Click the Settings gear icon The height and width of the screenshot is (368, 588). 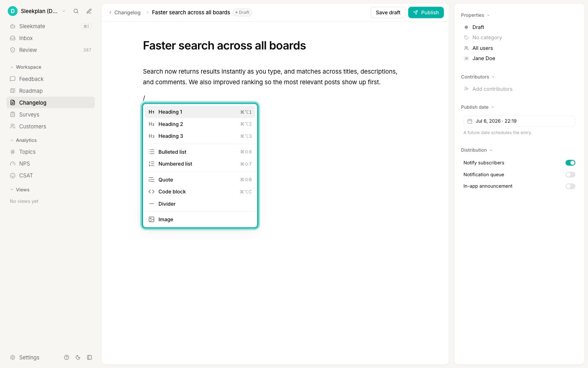pyautogui.click(x=13, y=357)
